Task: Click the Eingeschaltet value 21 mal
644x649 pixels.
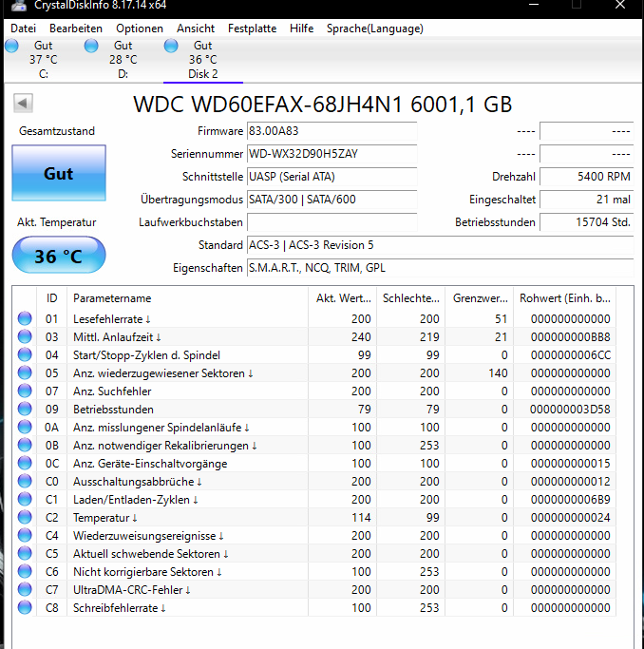Action: click(x=586, y=200)
